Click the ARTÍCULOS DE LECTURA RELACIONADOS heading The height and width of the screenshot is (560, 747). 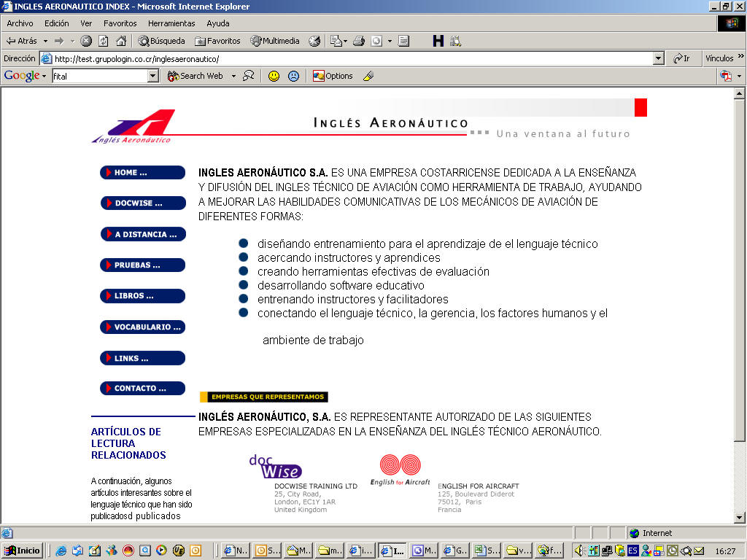click(128, 443)
